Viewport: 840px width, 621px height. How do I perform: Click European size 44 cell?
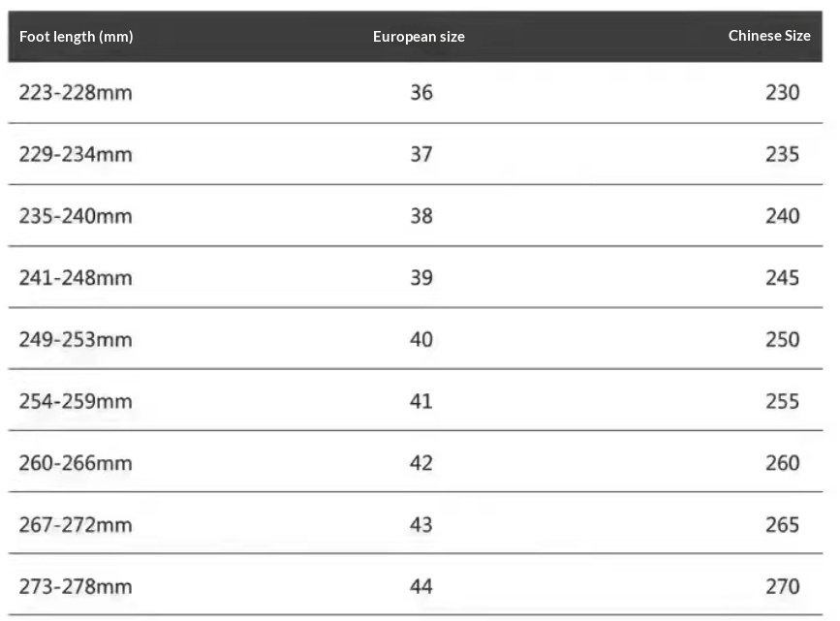click(x=421, y=586)
